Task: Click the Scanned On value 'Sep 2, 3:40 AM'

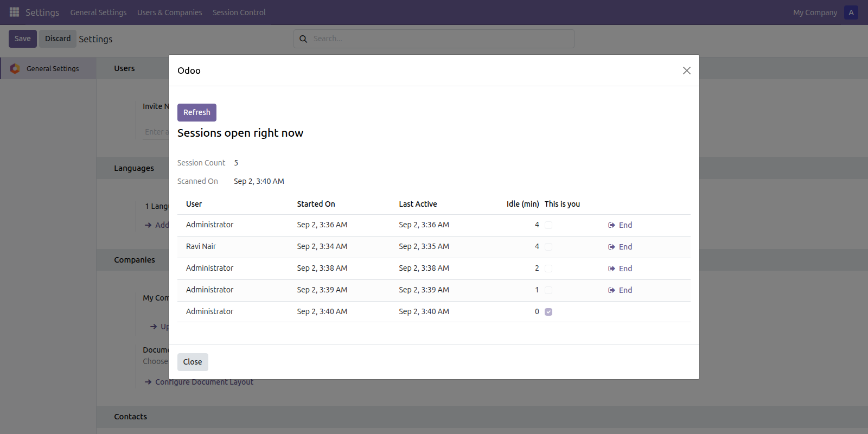Action: coord(259,181)
